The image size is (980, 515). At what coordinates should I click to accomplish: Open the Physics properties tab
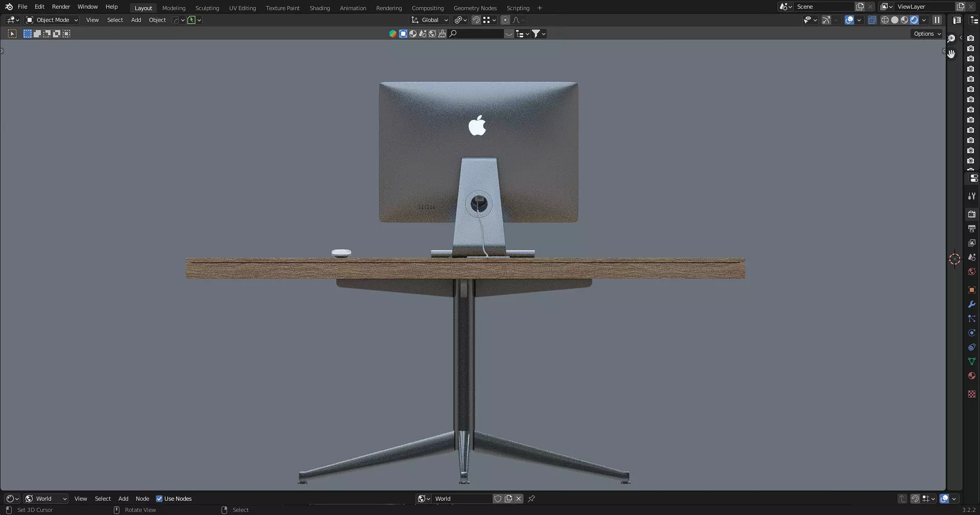972,333
